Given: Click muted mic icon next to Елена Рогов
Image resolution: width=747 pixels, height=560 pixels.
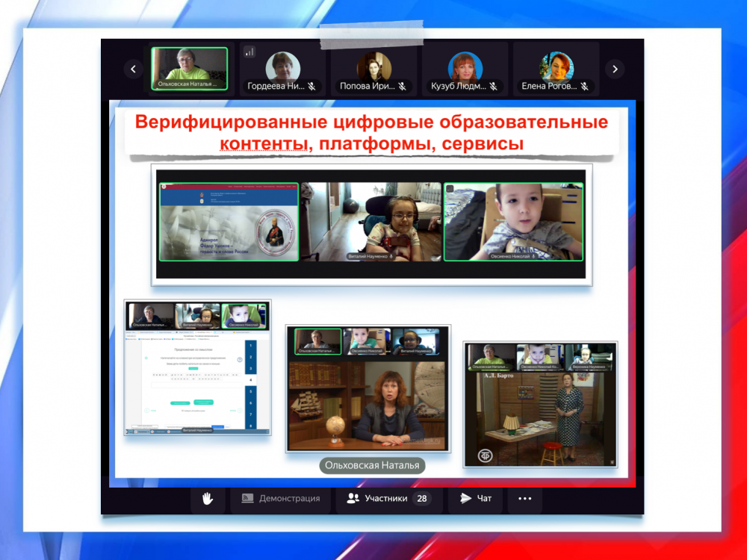Looking at the screenshot, I should tap(584, 87).
